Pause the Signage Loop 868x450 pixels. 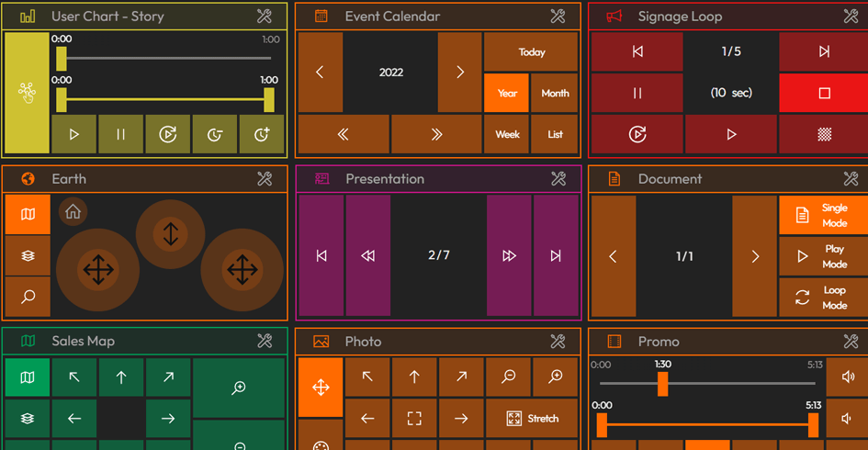click(x=637, y=93)
